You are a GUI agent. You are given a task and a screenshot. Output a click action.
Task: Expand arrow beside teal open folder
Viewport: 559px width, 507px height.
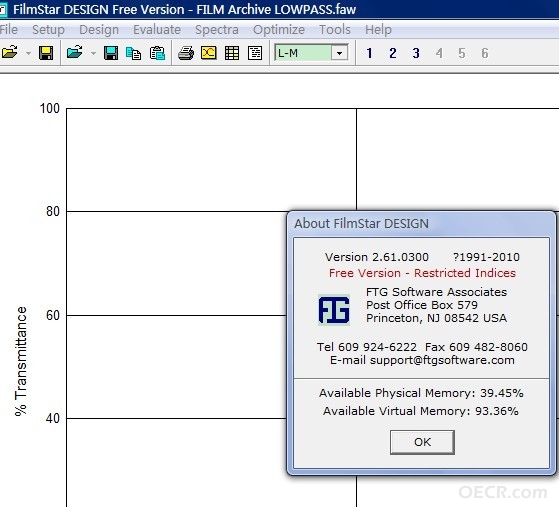93,53
